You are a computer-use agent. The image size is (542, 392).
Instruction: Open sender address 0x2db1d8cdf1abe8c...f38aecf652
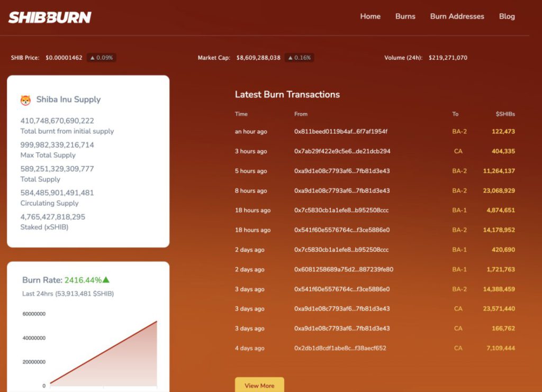[x=340, y=349]
